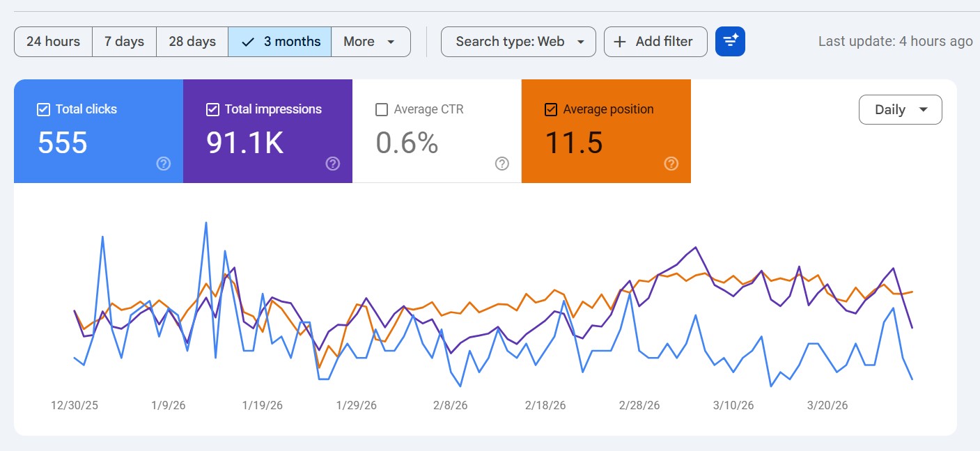Image resolution: width=980 pixels, height=451 pixels.
Task: Expand the More date range dropdown
Action: (371, 42)
